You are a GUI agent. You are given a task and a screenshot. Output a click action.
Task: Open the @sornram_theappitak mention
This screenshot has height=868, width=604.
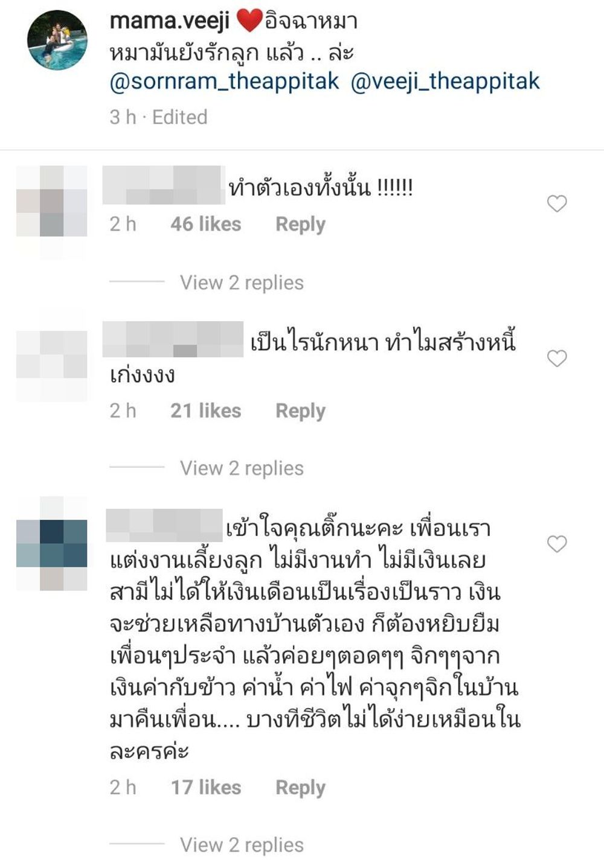pos(224,81)
